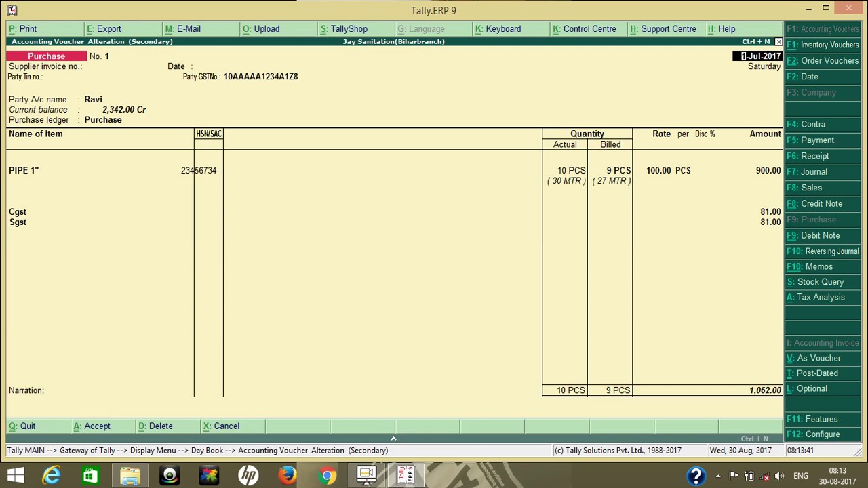Click the F2 Date button
The width and height of the screenshot is (868, 488).
(x=823, y=77)
